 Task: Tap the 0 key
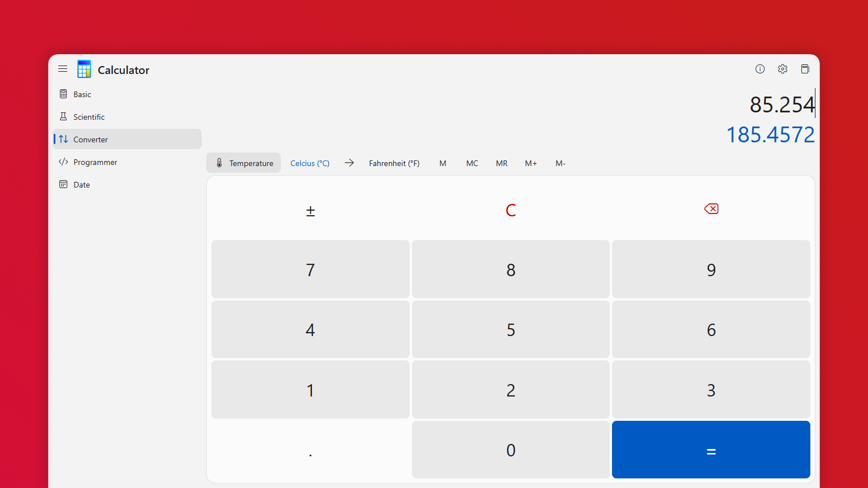(x=511, y=450)
